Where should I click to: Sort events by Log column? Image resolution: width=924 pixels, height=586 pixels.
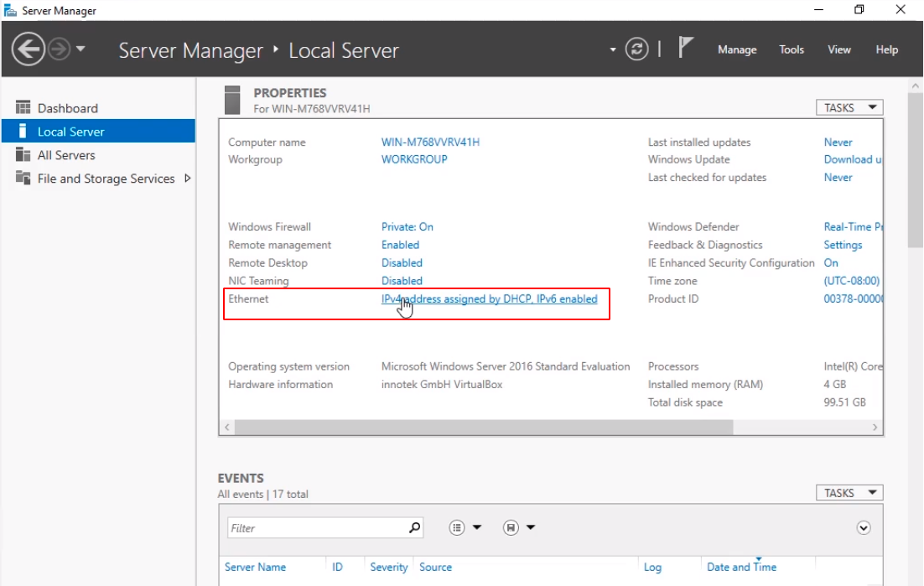click(652, 567)
